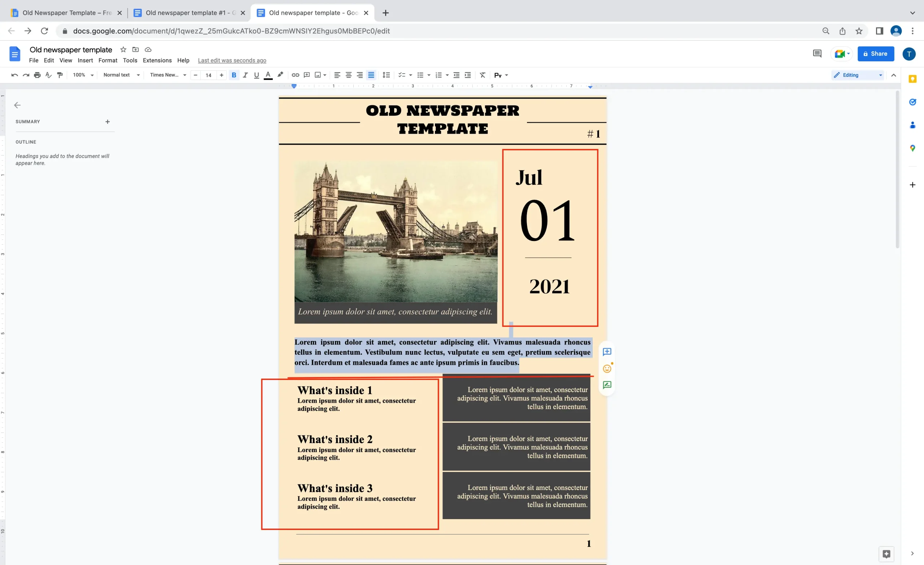Open version history via 'Last edit' link
Viewport: 924px width, 565px height.
pyautogui.click(x=232, y=60)
